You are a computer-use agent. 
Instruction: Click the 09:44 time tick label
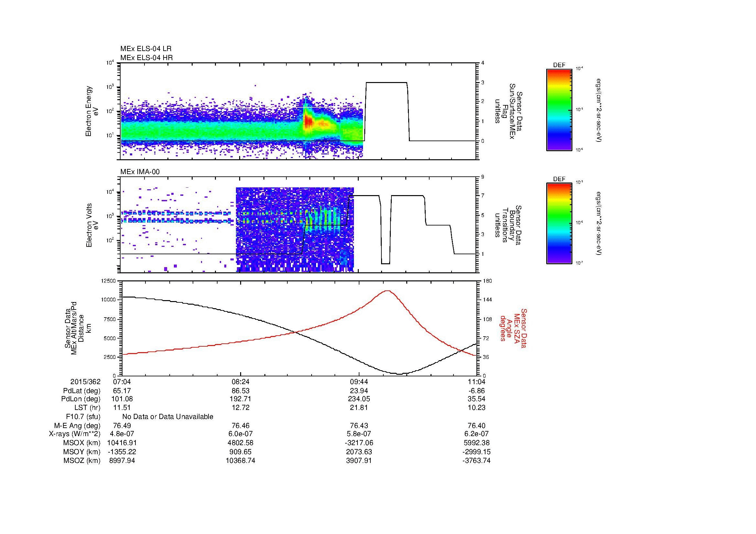pos(359,382)
